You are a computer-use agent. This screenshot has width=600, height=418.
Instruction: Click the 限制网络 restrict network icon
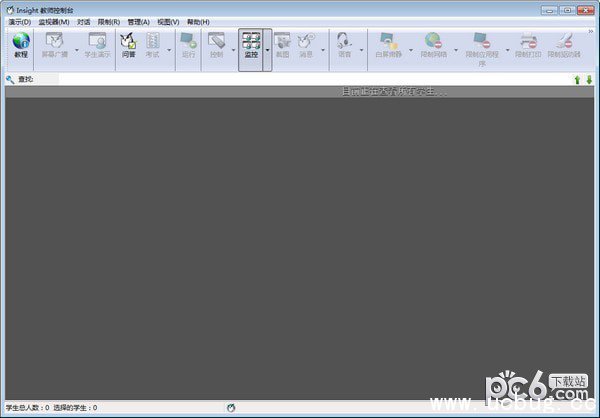(434, 46)
